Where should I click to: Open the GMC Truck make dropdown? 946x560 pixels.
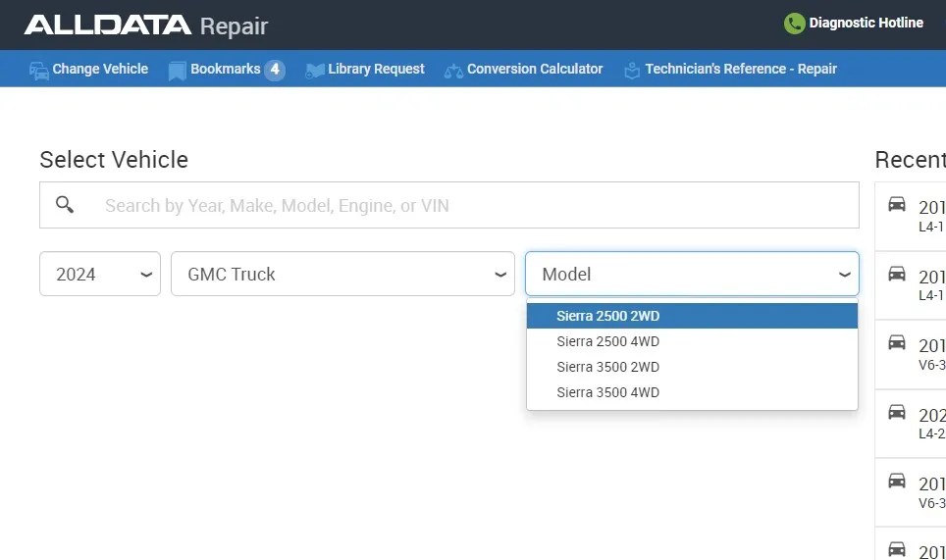pyautogui.click(x=342, y=274)
